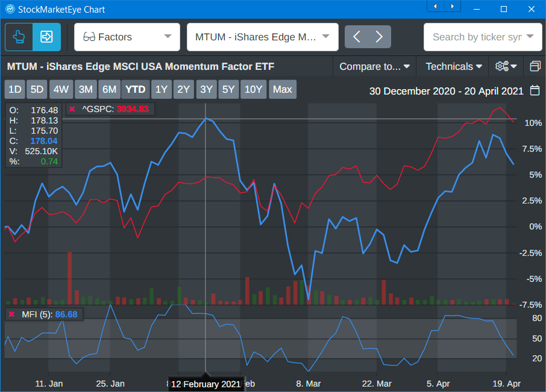Click the MTUM ETF chart title
Screen dimensions: 546x392
point(140,66)
